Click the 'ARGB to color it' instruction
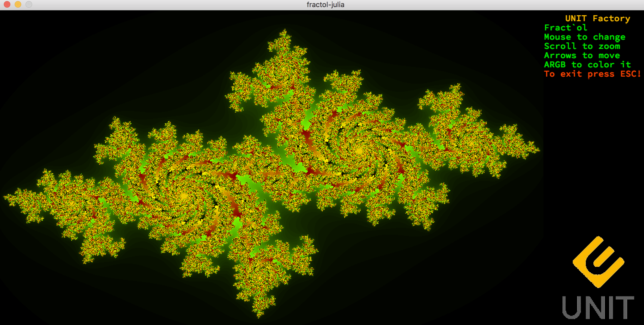Image resolution: width=644 pixels, height=325 pixels. [x=587, y=65]
